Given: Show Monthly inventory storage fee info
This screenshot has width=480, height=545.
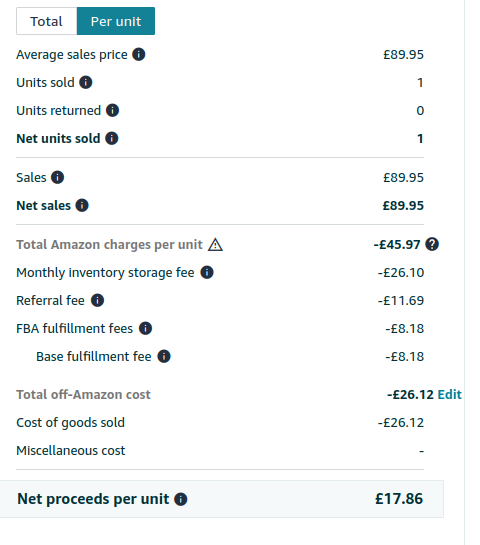Looking at the screenshot, I should point(207,272).
